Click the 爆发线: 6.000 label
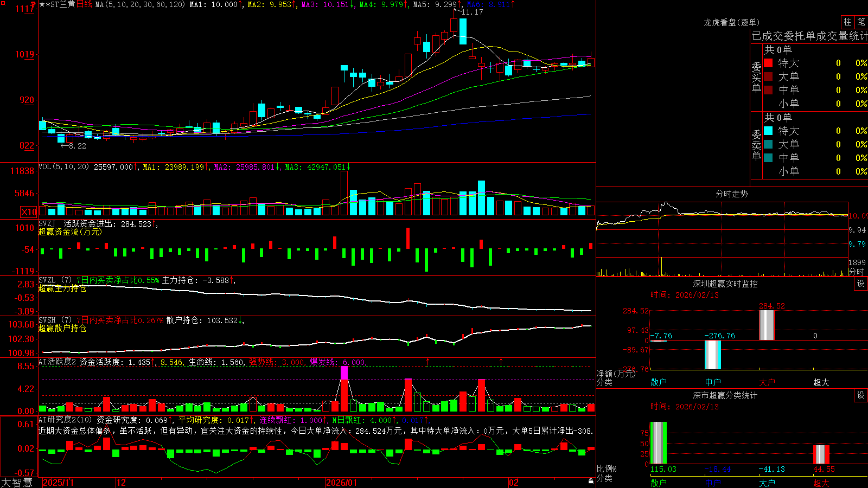The image size is (868, 488). point(337,362)
